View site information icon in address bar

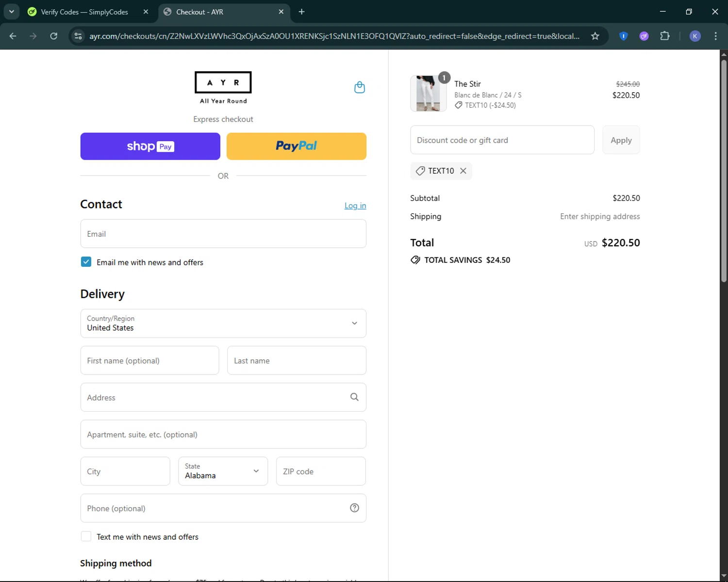78,36
